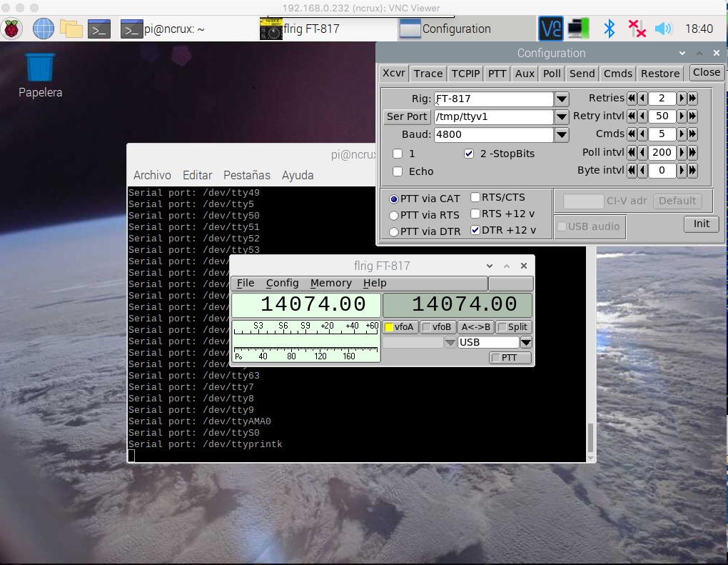
Task: Increase Byte intvl by one step
Action: (682, 171)
